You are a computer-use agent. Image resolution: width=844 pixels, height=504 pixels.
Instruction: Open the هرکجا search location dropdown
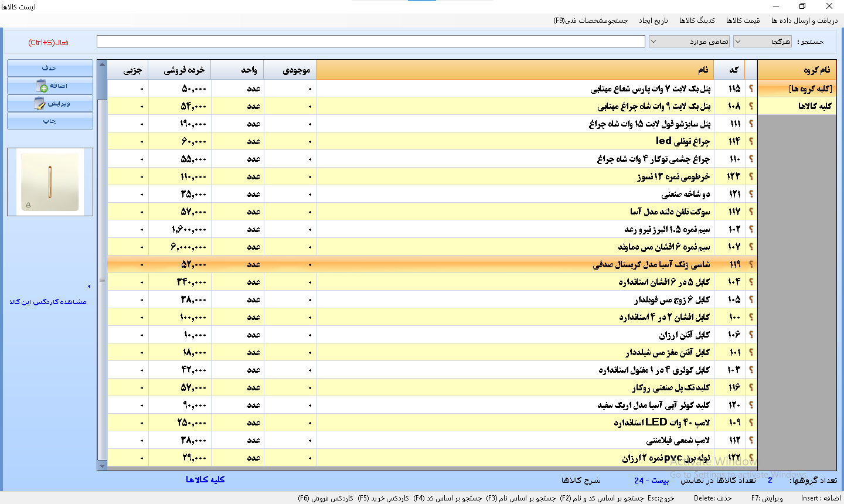pyautogui.click(x=763, y=42)
